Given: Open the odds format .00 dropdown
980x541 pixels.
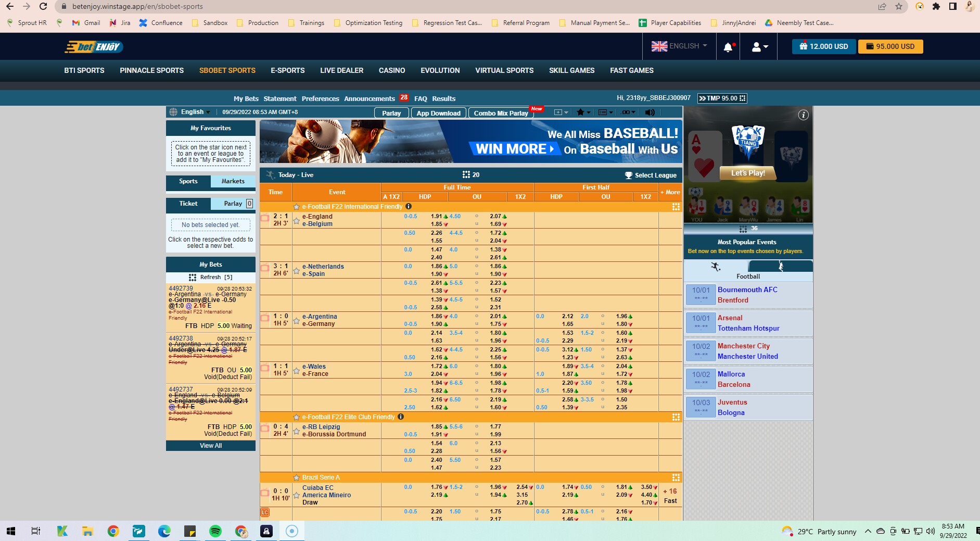Looking at the screenshot, I should point(627,112).
